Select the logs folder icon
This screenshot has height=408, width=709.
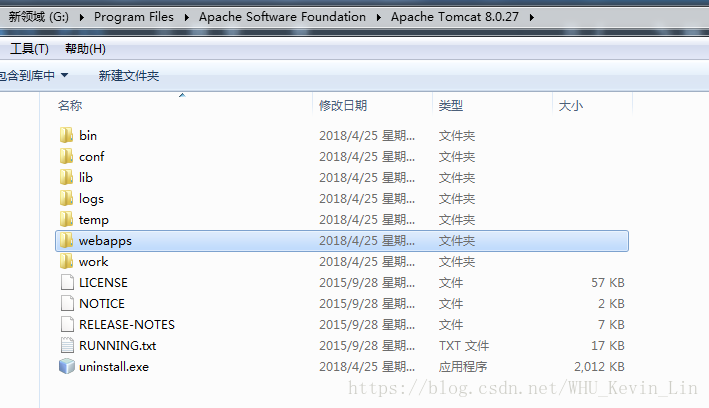point(66,198)
